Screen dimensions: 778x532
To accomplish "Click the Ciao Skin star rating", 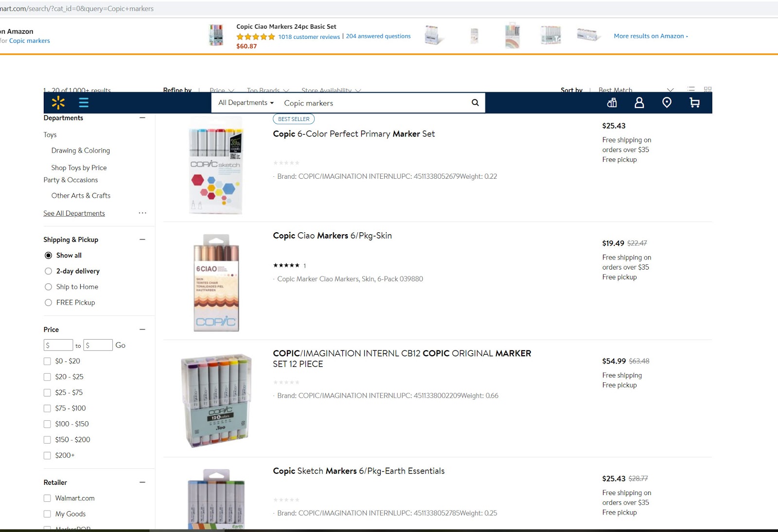I will pyautogui.click(x=286, y=265).
